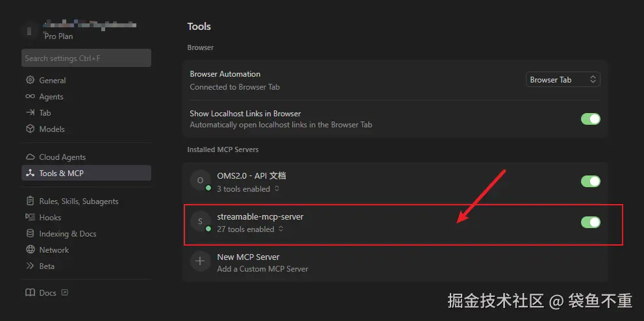Add a Custom MCP Server
The height and width of the screenshot is (321, 644).
click(x=262, y=268)
